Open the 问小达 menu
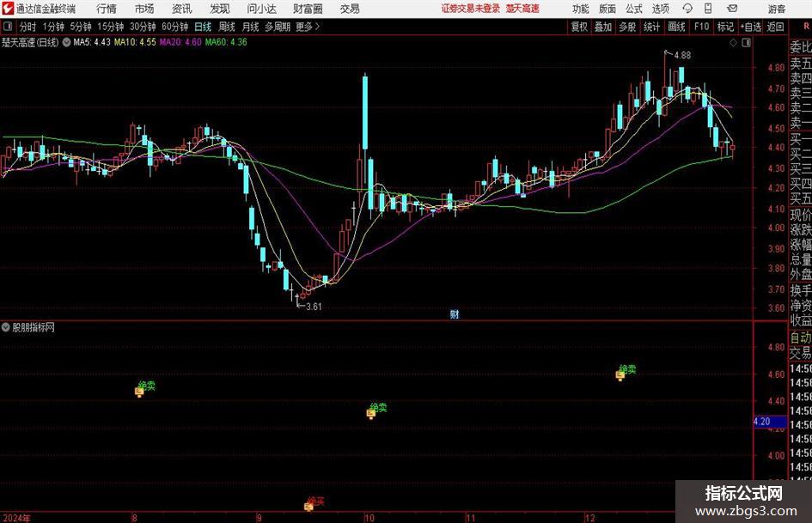 (261, 9)
